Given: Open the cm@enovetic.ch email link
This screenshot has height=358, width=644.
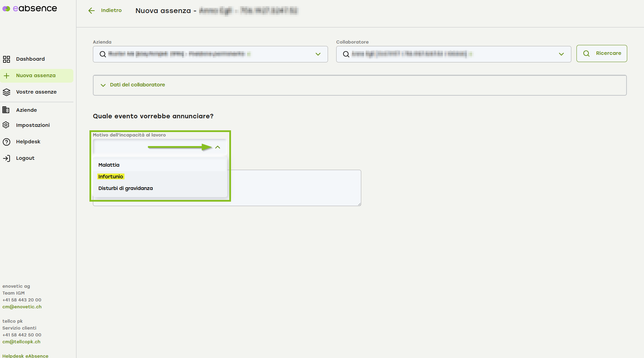Looking at the screenshot, I should 22,307.
